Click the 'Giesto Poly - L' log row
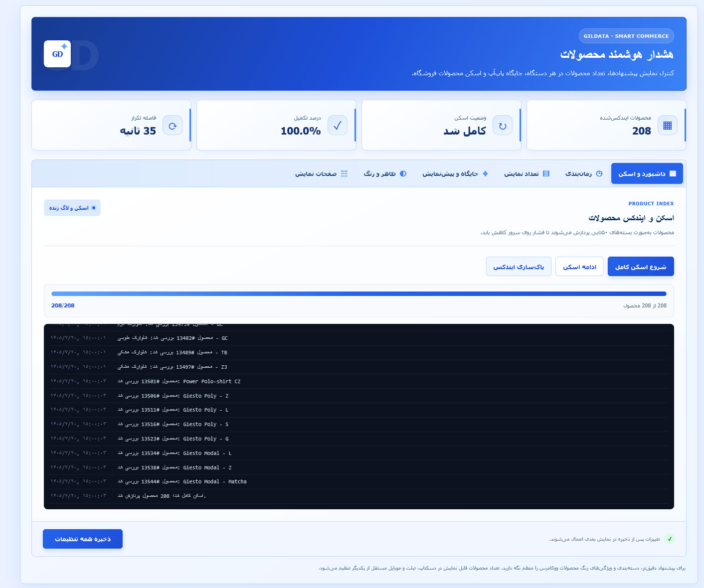 [x=359, y=410]
